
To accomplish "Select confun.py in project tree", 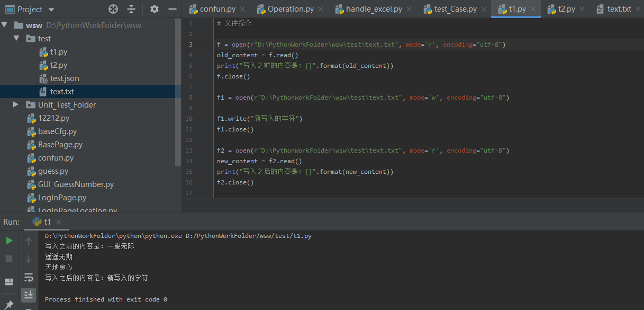I will point(50,158).
